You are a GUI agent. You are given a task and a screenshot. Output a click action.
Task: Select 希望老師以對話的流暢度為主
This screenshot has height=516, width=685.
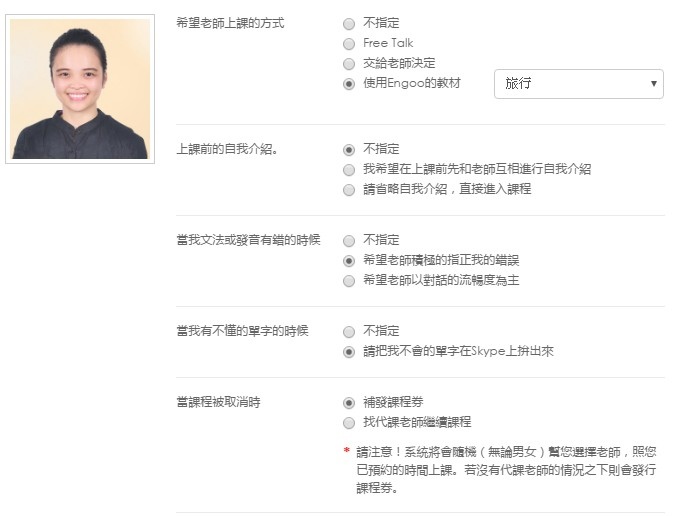click(349, 281)
